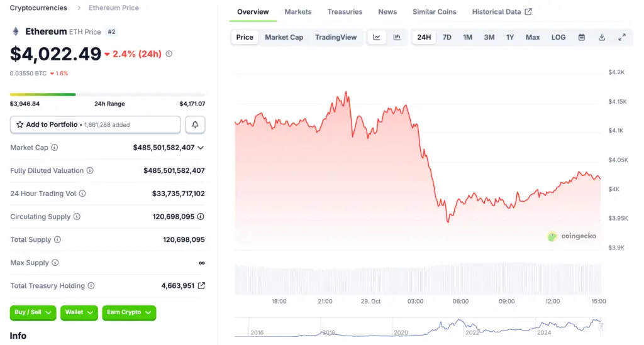Go to the Similar Coins tab
Image resolution: width=644 pixels, height=345 pixels.
coord(435,12)
